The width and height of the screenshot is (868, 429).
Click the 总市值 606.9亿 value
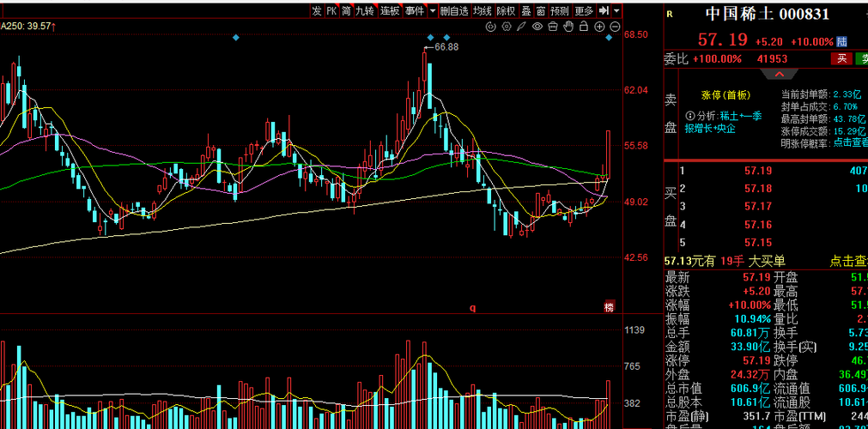coord(750,389)
